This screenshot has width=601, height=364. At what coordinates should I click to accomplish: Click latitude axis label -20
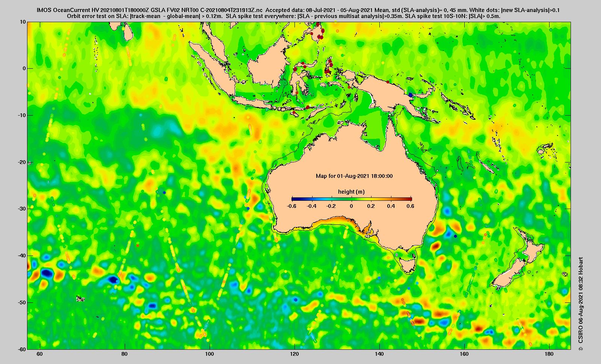22,162
